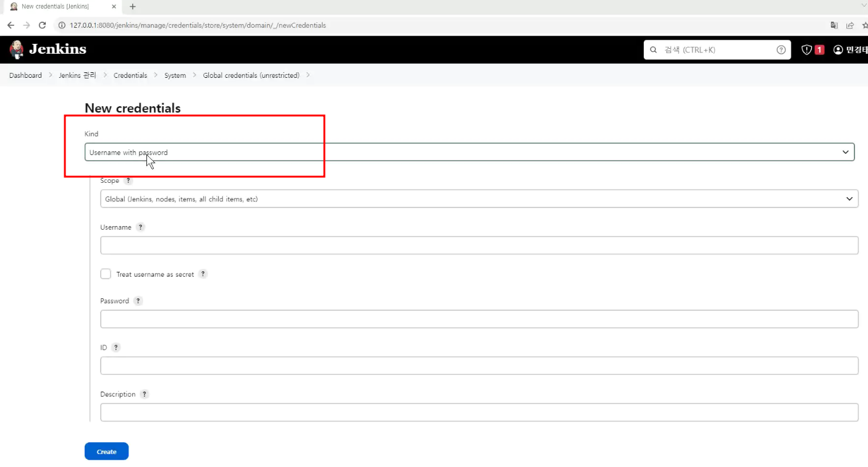Image resolution: width=868 pixels, height=467 pixels.
Task: Click the Jenkins search box
Action: [x=717, y=50]
